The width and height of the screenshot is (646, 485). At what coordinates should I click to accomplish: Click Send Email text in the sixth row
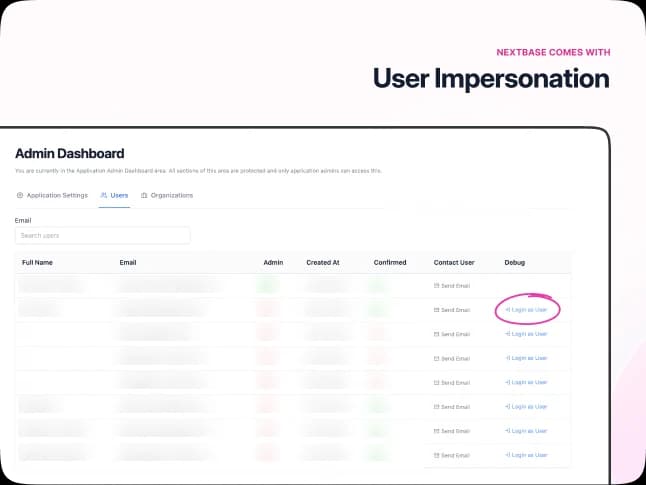click(x=455, y=406)
